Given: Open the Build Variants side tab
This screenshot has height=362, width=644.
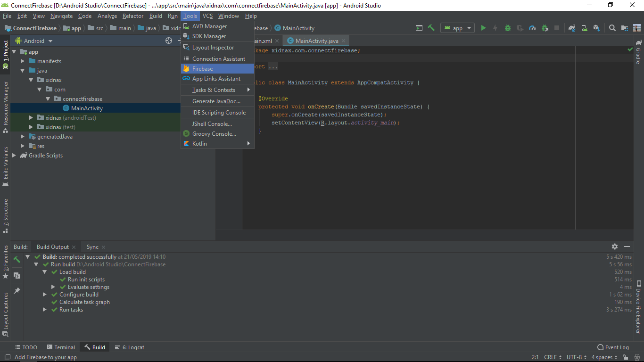Looking at the screenshot, I should (x=6, y=166).
